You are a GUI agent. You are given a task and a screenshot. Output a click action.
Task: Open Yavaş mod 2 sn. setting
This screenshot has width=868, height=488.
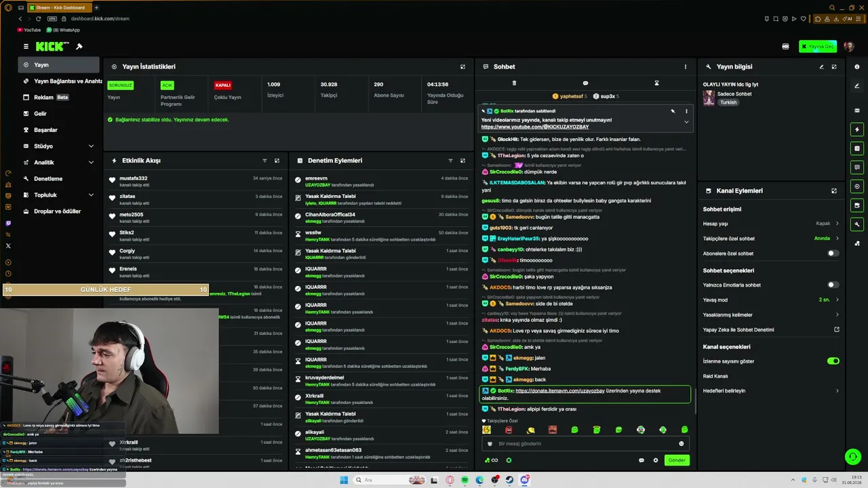771,300
